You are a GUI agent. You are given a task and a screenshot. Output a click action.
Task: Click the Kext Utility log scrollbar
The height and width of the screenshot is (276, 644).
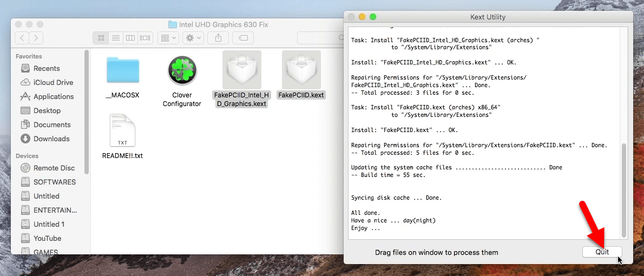625,190
